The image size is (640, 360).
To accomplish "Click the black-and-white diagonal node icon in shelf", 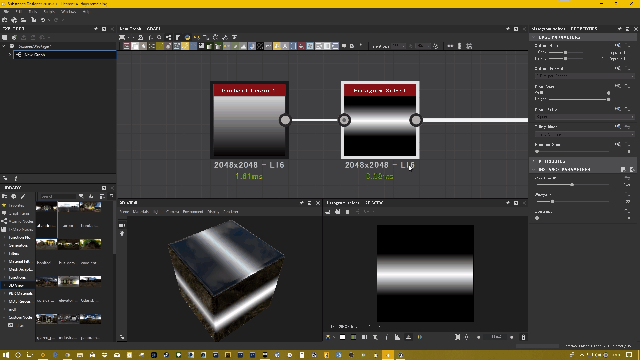I will [260, 46].
